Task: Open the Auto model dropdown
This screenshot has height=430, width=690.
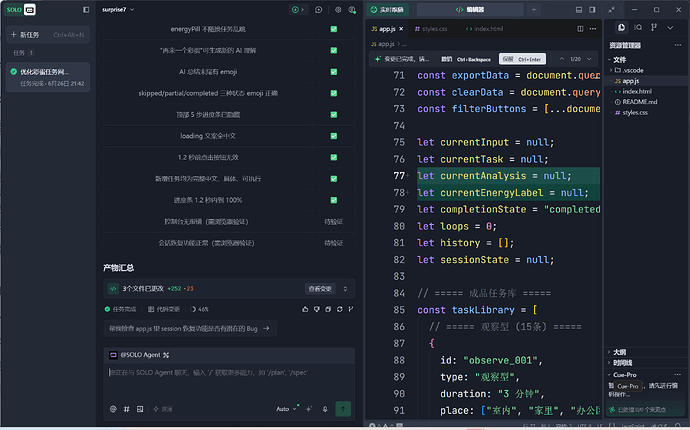Action: coord(287,409)
